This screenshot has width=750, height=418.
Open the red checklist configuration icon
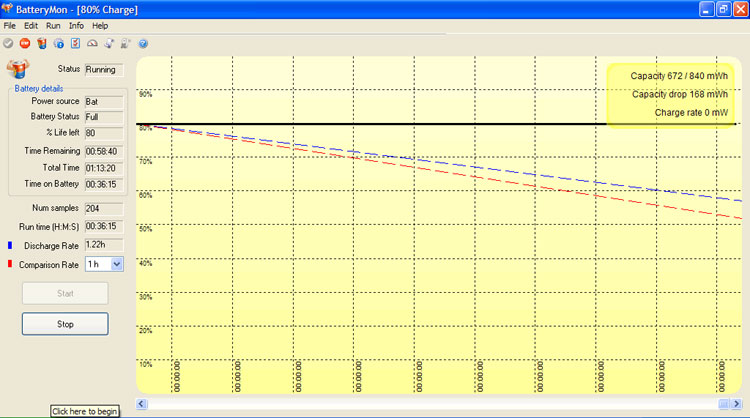pos(76,44)
